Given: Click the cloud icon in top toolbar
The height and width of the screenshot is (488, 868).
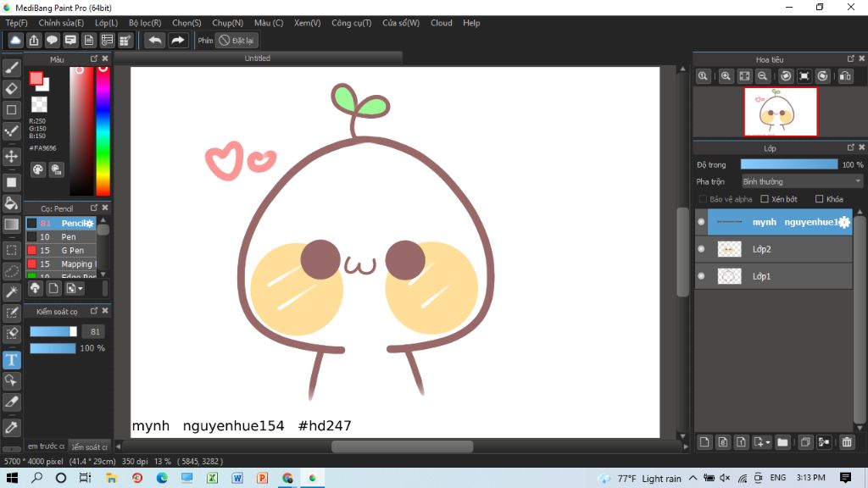Looking at the screenshot, I should click(x=15, y=41).
